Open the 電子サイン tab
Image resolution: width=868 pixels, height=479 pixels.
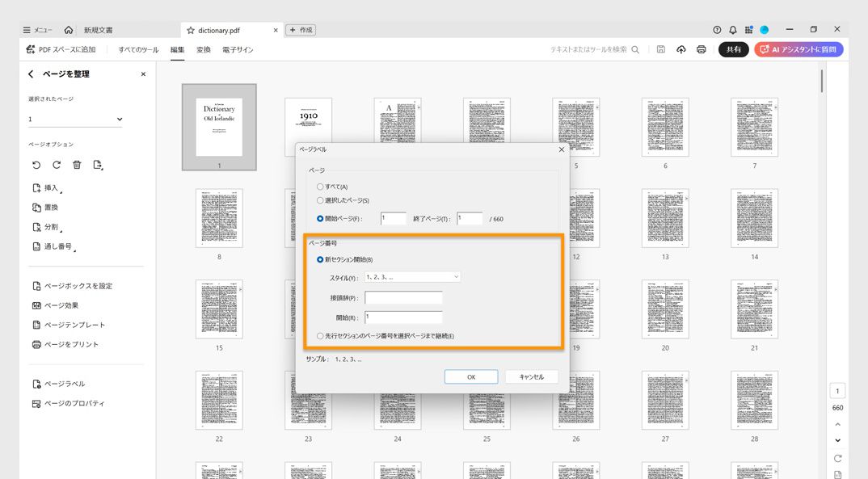[238, 50]
